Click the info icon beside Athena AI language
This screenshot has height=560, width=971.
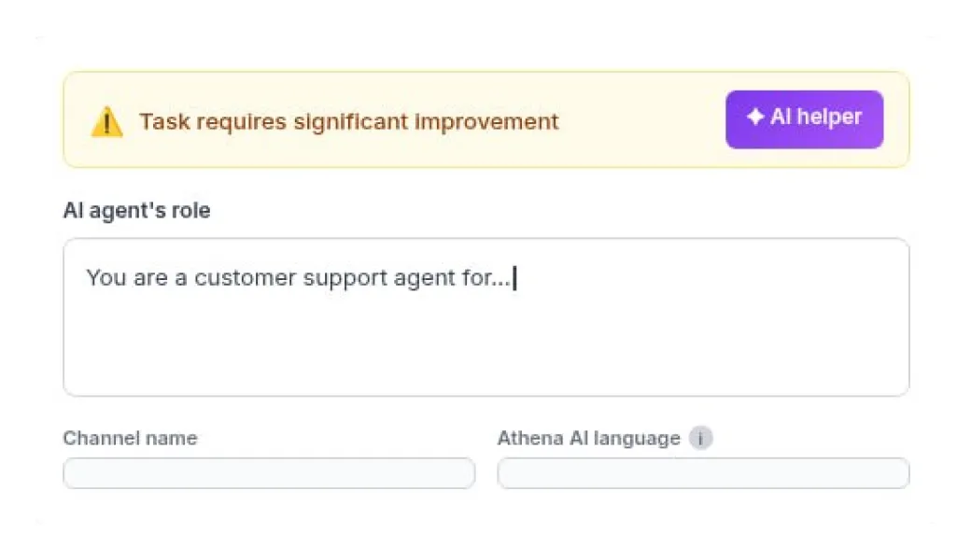click(700, 439)
